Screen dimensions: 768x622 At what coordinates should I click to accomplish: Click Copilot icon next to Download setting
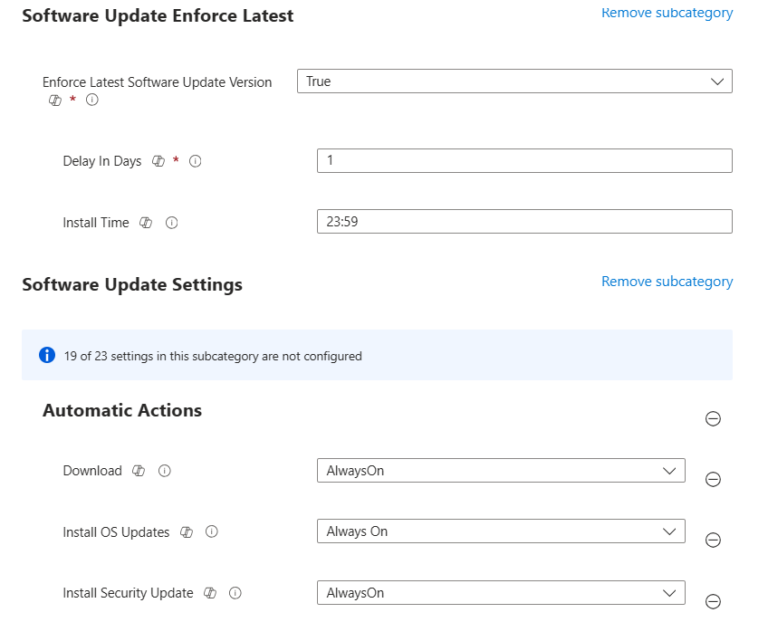click(x=139, y=471)
